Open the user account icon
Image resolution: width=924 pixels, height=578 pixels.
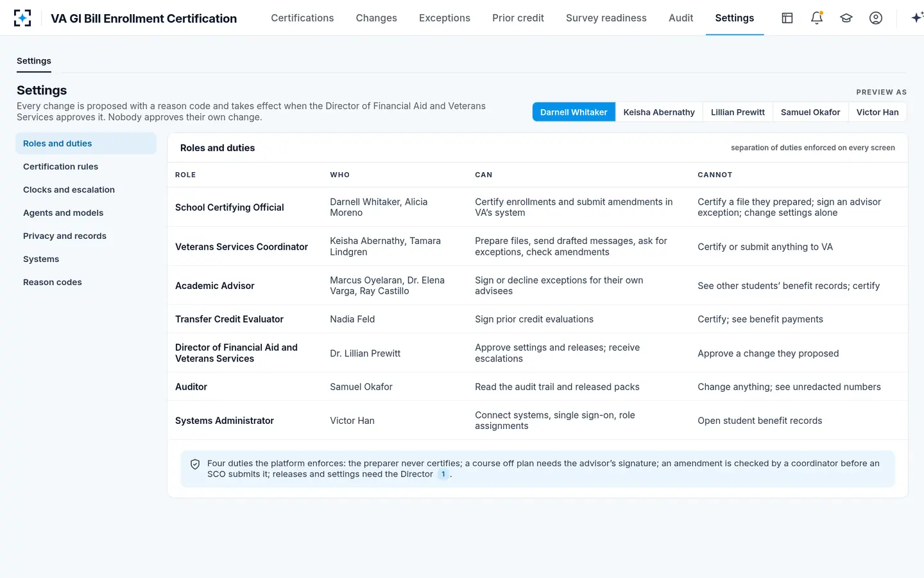point(876,18)
